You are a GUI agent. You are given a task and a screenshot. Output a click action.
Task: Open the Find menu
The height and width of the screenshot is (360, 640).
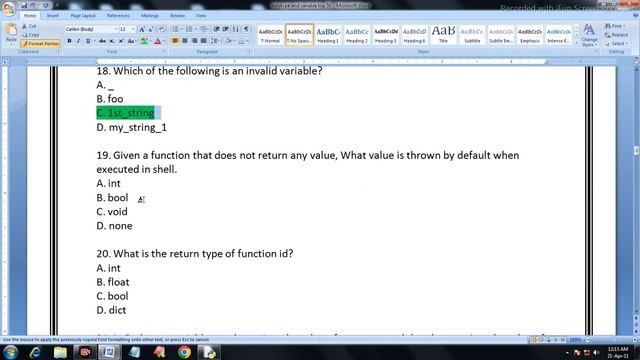616,26
